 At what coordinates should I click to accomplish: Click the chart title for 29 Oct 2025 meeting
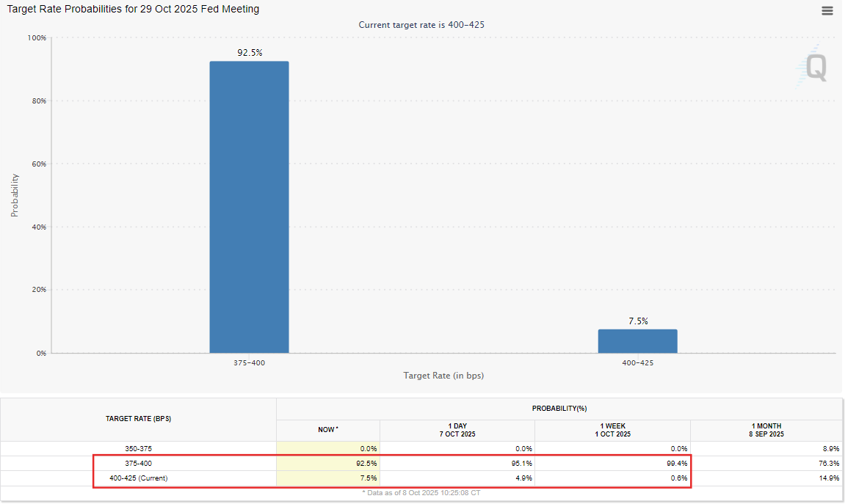(133, 10)
